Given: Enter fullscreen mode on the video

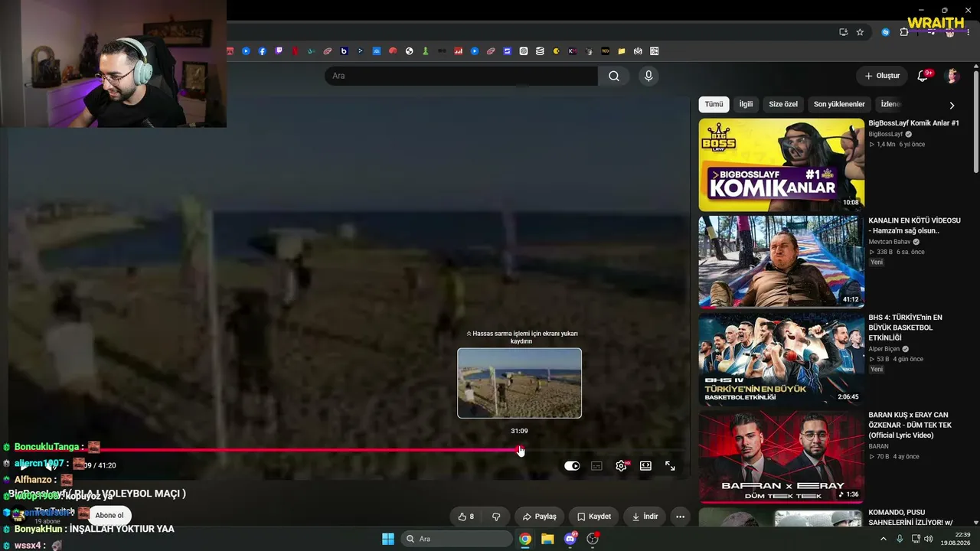Looking at the screenshot, I should 670,465.
